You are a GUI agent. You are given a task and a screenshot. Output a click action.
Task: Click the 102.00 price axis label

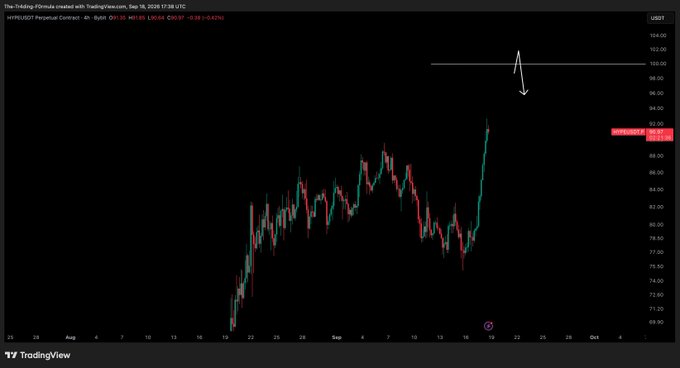tap(657, 49)
